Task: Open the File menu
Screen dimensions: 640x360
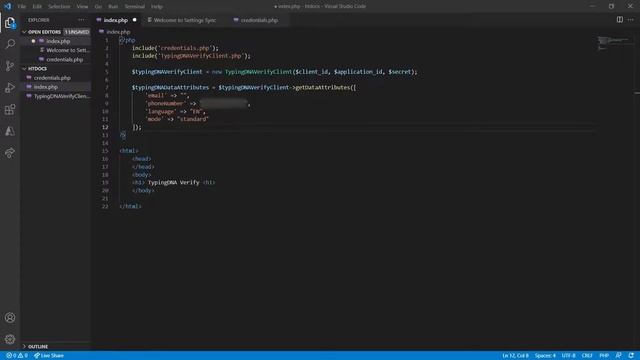Action: pos(22,7)
